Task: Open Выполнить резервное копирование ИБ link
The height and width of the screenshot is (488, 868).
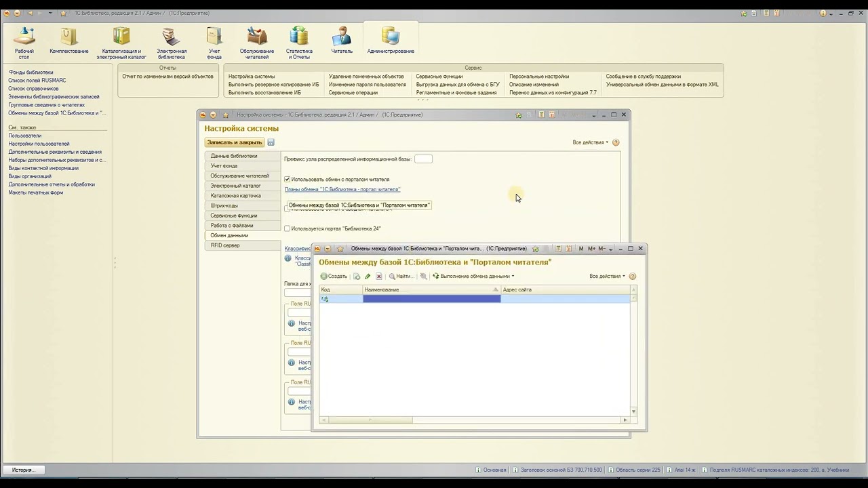Action: tap(273, 85)
